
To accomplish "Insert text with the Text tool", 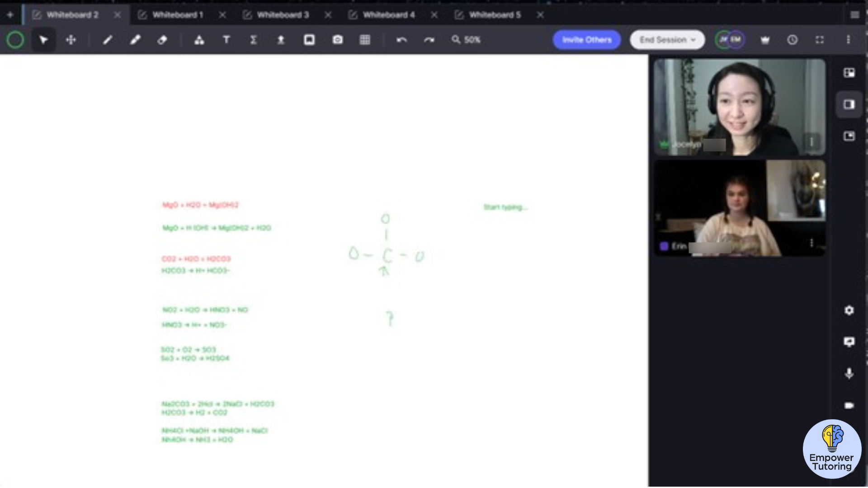I will [x=226, y=40].
